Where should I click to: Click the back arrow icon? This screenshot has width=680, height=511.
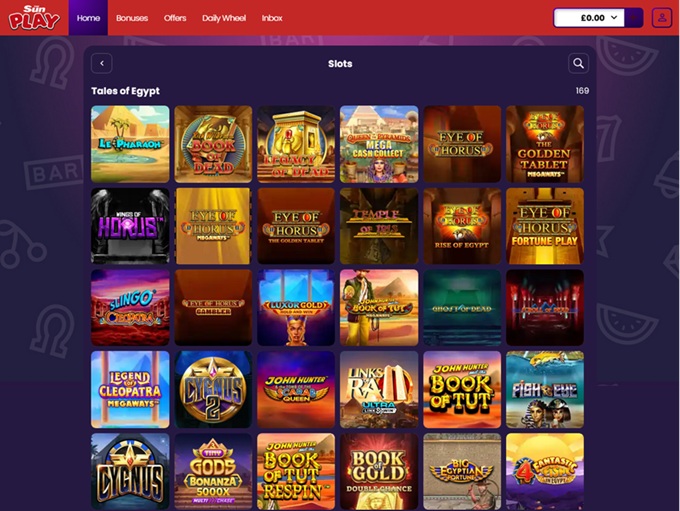pyautogui.click(x=101, y=63)
